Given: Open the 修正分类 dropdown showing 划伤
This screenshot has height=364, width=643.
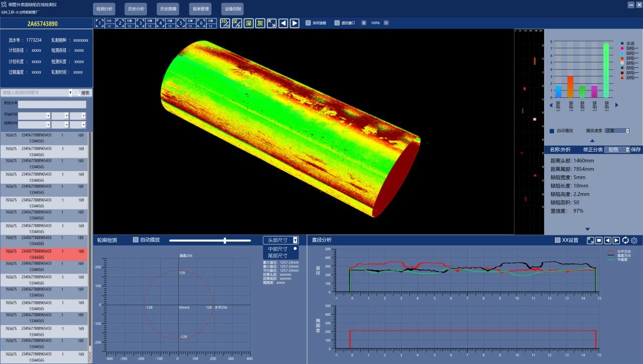Looking at the screenshot, I should click(617, 150).
